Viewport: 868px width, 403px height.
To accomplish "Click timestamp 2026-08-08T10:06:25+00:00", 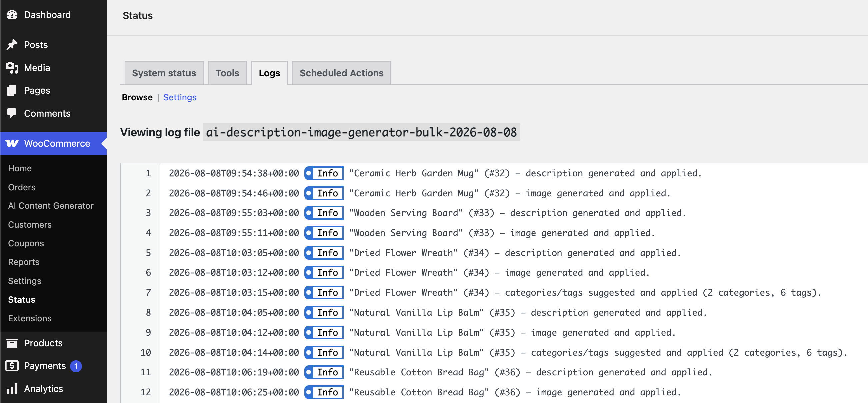I will tap(234, 392).
